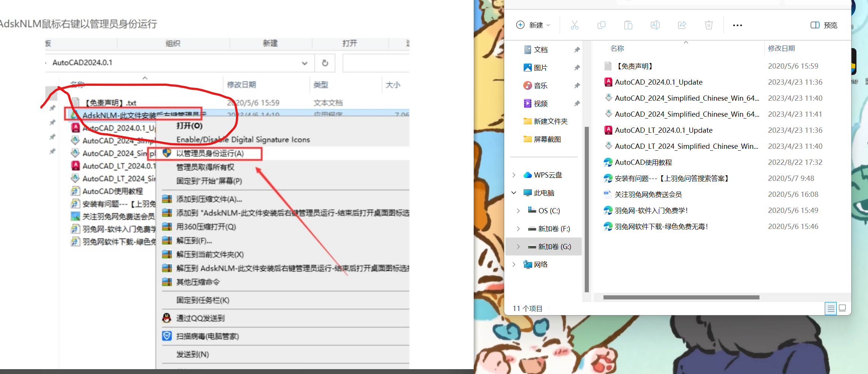Click horizontal scrollbar in file list
The width and height of the screenshot is (868, 374).
681,297
